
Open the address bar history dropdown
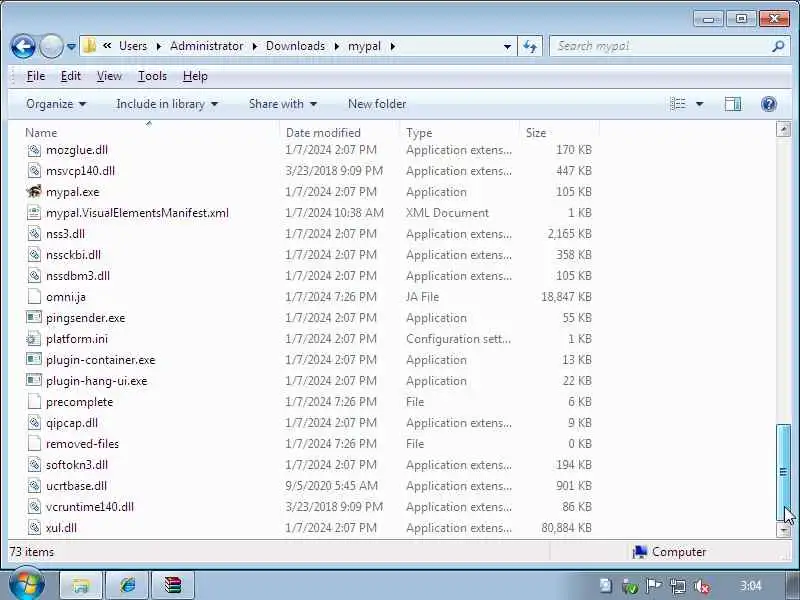coord(507,46)
